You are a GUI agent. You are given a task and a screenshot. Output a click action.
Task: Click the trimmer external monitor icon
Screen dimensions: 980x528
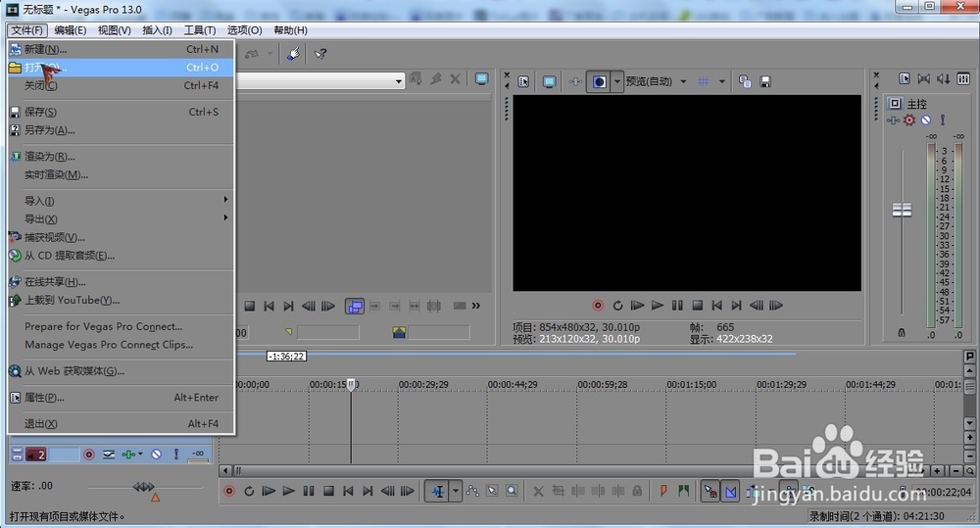tap(481, 79)
